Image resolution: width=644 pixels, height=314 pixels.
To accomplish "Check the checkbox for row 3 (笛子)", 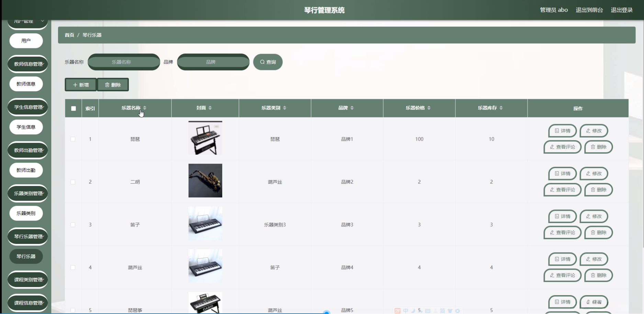I will click(x=73, y=225).
